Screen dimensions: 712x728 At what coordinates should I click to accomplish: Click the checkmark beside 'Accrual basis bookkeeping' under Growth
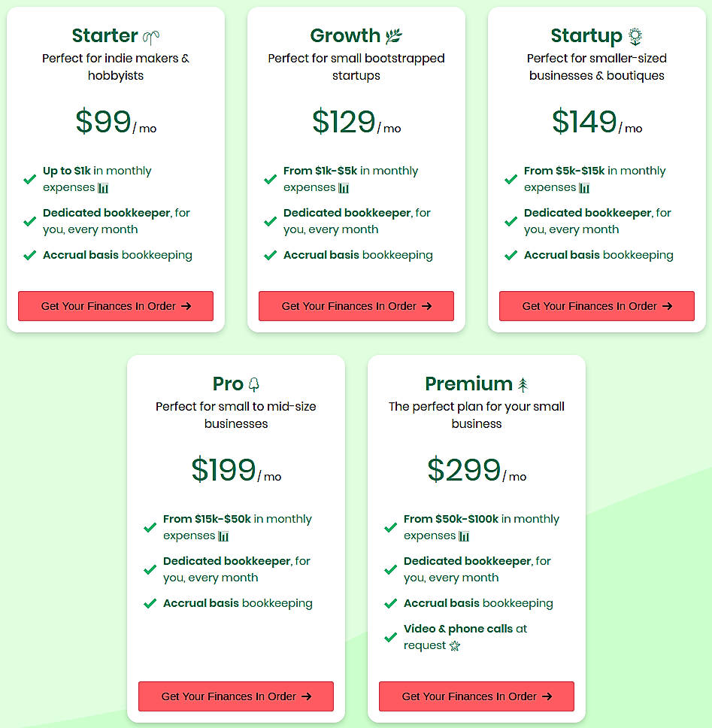(270, 256)
